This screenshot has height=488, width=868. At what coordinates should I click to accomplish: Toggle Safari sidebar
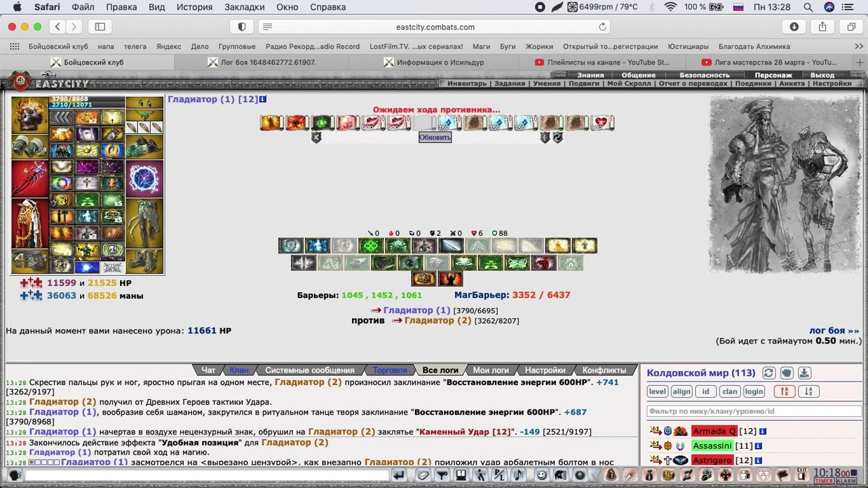(x=100, y=27)
